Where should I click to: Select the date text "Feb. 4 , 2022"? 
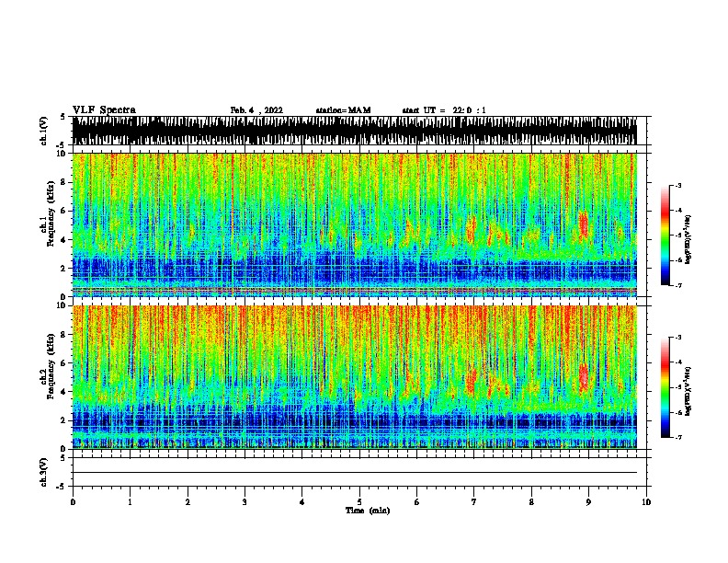coord(256,110)
